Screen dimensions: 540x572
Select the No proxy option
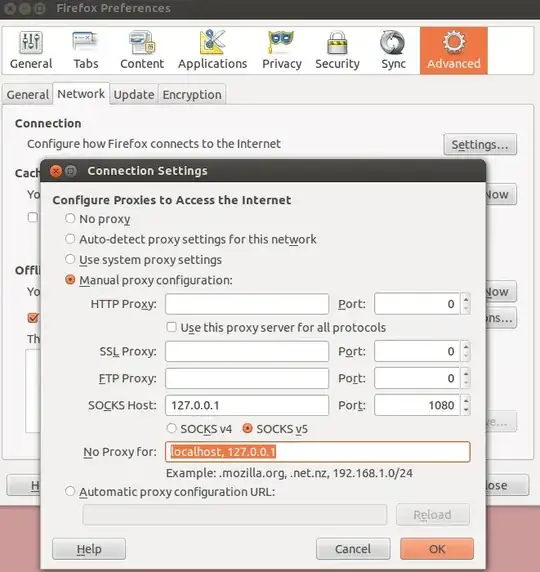click(70, 219)
